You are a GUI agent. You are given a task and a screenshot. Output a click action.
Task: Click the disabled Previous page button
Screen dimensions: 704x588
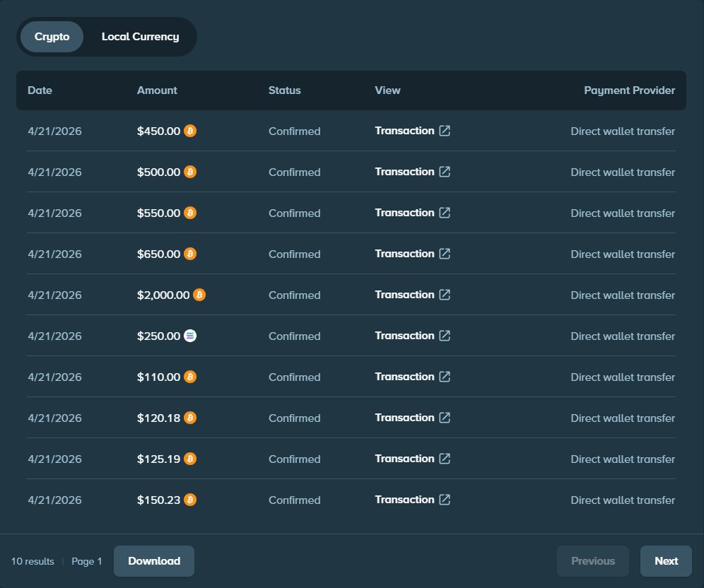[x=592, y=561]
